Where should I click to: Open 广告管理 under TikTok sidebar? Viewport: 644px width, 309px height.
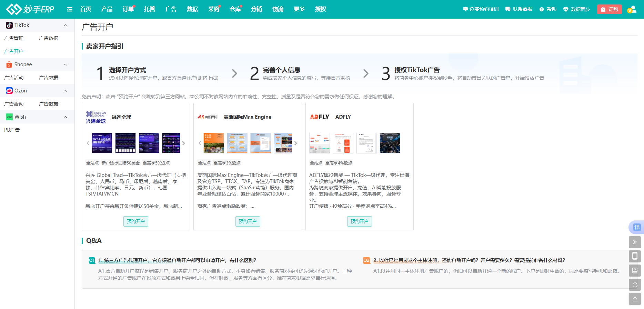(x=14, y=38)
